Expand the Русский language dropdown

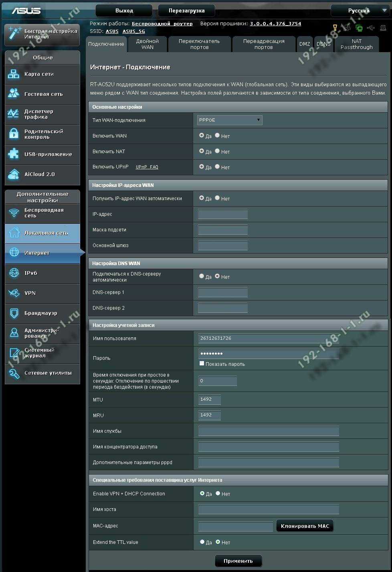(x=359, y=11)
